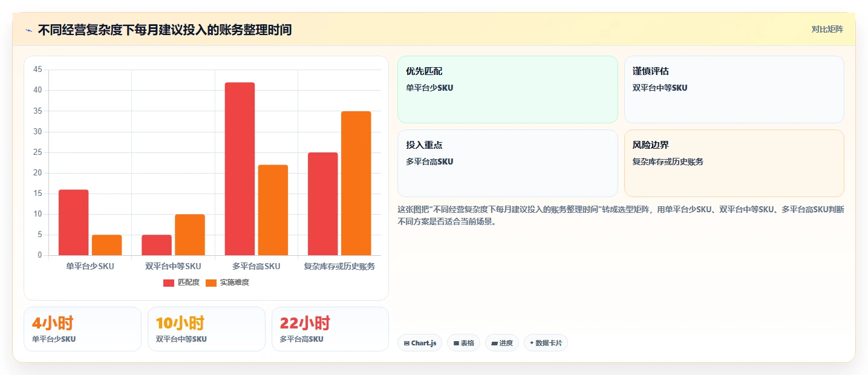Image resolution: width=868 pixels, height=375 pixels.
Task: Select the 谨慎评估 matrix card
Action: (x=734, y=90)
